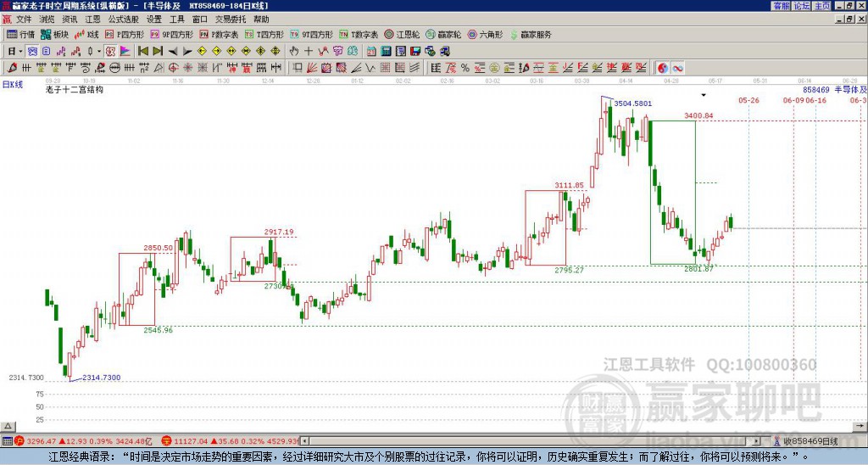Open the 9T四方形 tool
This screenshot has height=465, width=868.
coord(311,34)
